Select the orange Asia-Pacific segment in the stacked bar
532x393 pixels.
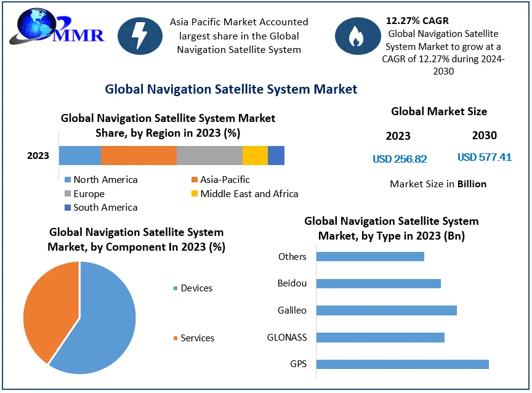139,156
